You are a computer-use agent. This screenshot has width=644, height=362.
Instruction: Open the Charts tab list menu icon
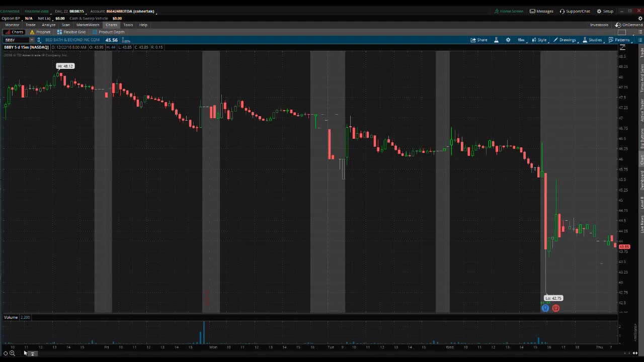click(x=640, y=32)
